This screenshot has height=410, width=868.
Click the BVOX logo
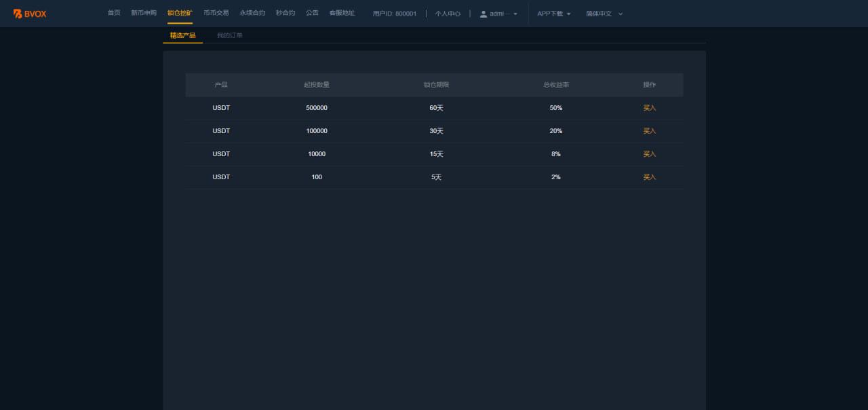click(x=30, y=14)
